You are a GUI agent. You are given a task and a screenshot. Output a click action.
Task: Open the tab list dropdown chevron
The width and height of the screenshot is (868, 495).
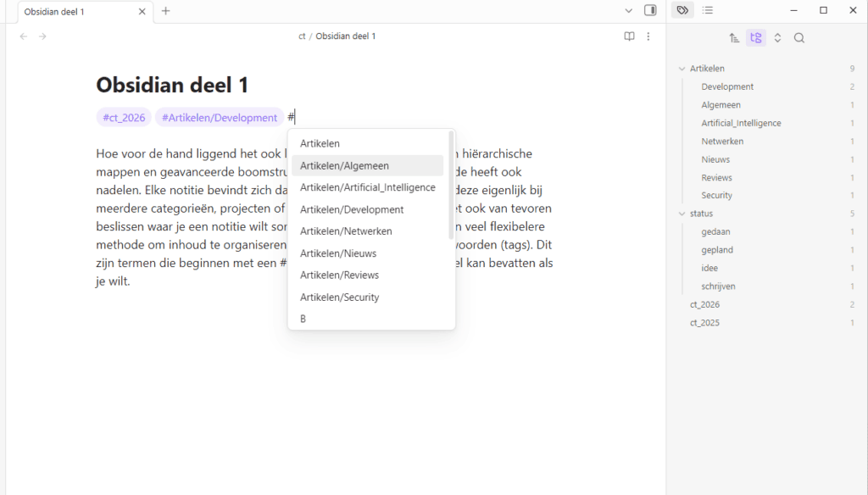(628, 10)
